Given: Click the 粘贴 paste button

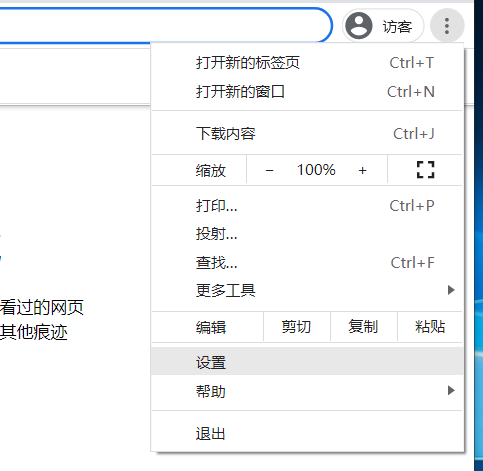Looking at the screenshot, I should [430, 327].
